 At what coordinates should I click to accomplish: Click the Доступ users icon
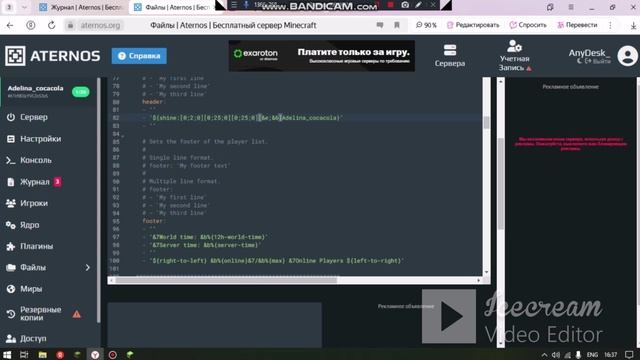11,339
